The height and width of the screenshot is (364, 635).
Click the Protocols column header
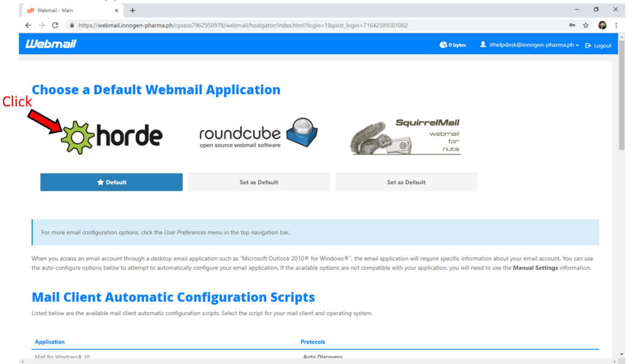(313, 342)
